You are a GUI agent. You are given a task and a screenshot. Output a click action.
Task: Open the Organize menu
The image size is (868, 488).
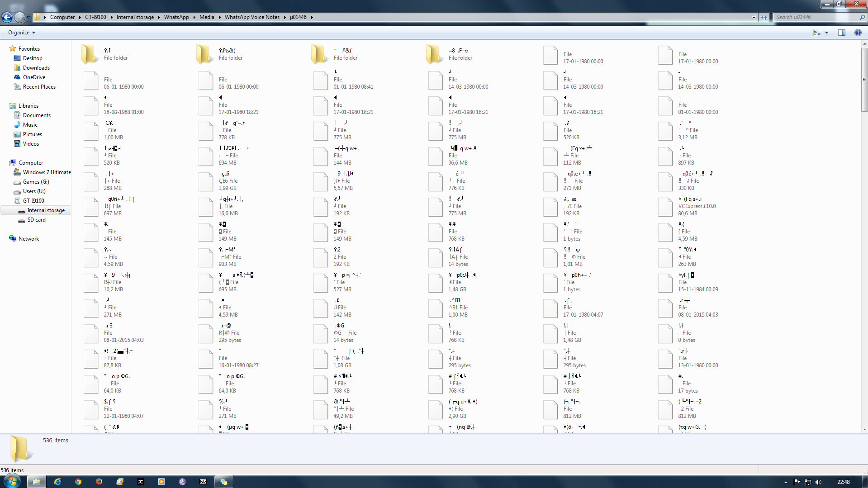22,33
